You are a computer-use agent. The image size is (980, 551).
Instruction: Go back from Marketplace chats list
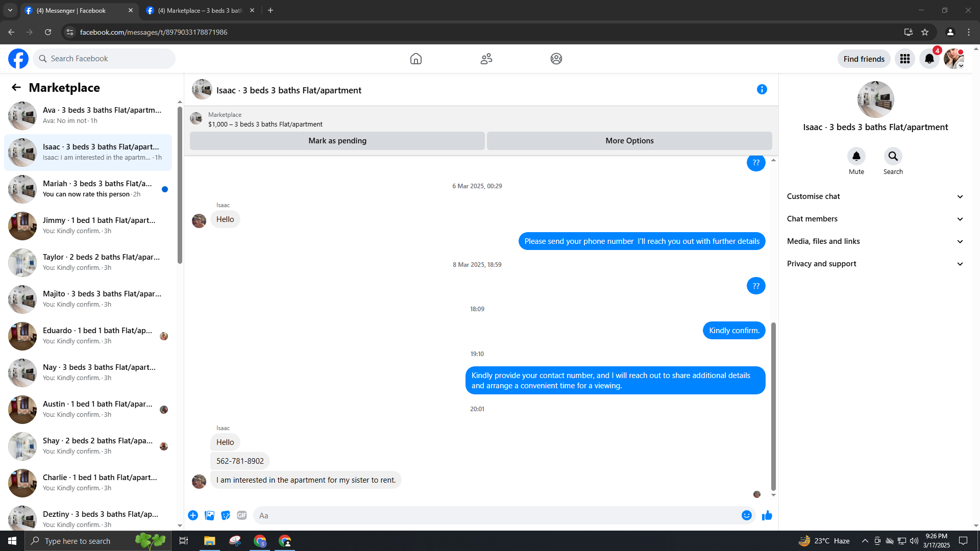16,88
